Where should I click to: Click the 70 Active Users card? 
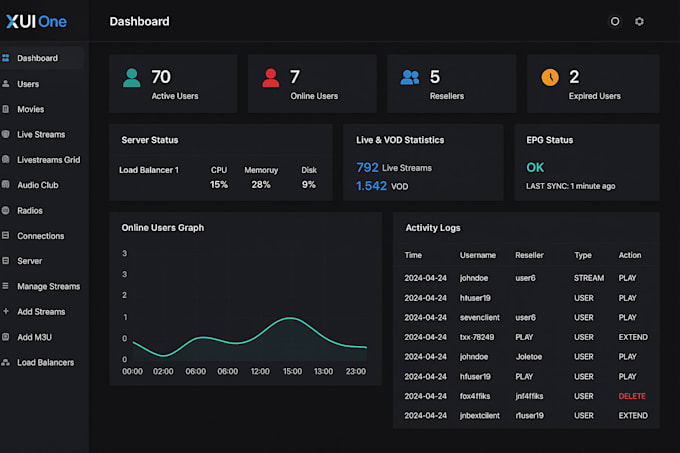173,84
